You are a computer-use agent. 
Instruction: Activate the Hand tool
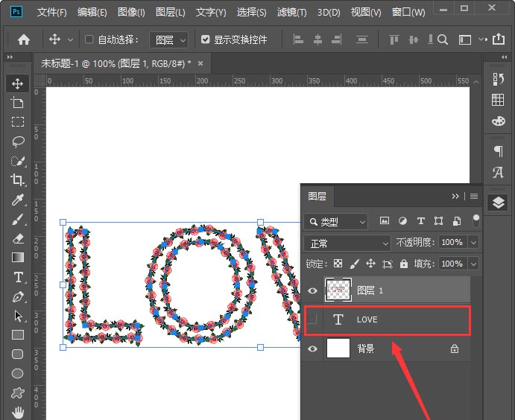(18, 412)
